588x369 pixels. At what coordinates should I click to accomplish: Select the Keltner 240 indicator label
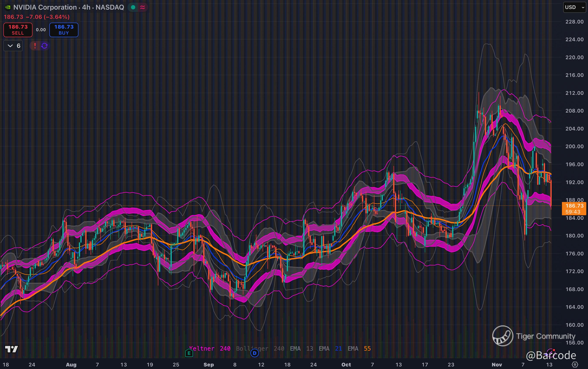tap(210, 348)
